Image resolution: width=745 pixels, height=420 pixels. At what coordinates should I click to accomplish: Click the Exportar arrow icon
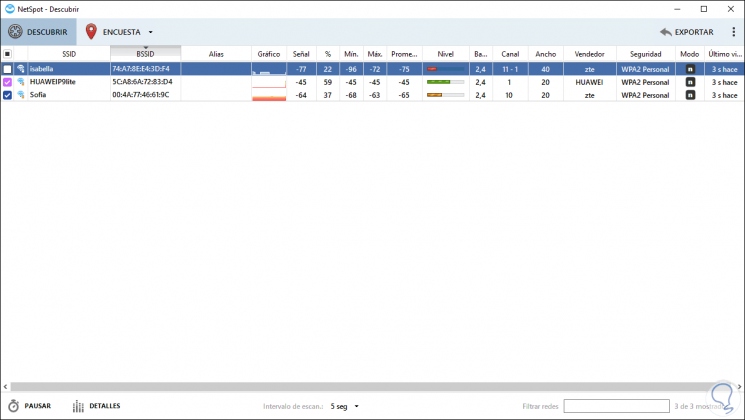(x=666, y=32)
